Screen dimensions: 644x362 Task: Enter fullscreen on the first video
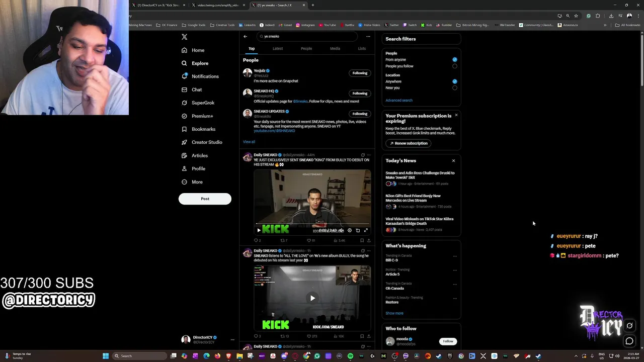coord(366,230)
